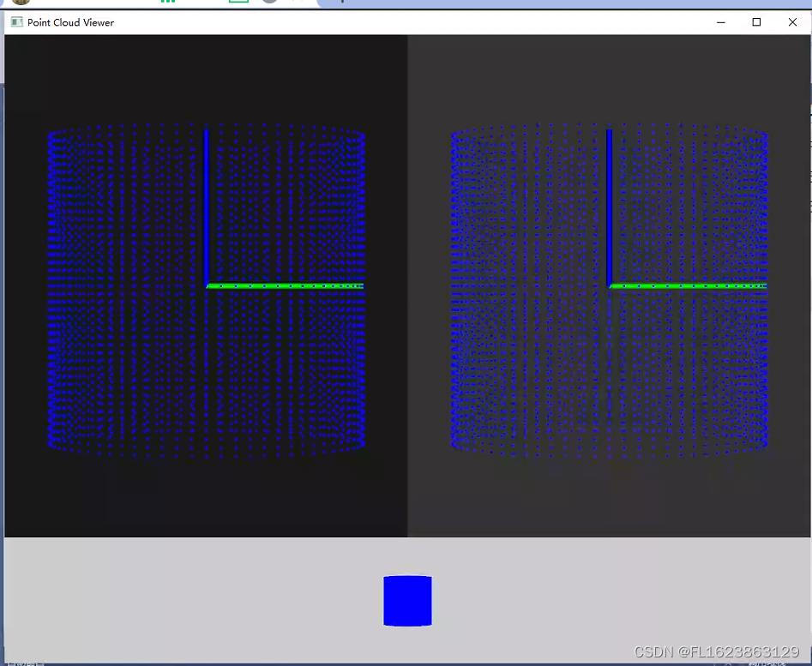
Task: Click the solid blue cylinder in bottom viewport
Action: [407, 601]
